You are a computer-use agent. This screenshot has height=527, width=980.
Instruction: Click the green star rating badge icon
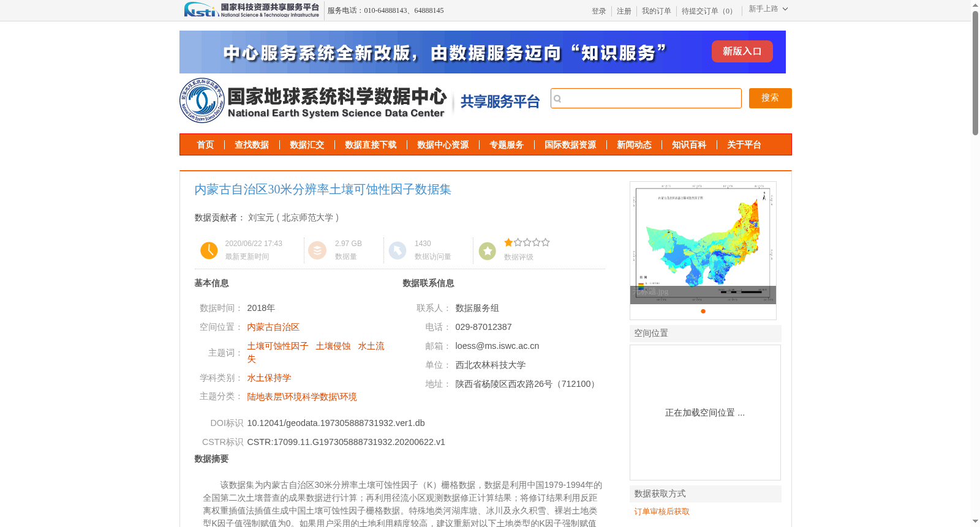(488, 251)
